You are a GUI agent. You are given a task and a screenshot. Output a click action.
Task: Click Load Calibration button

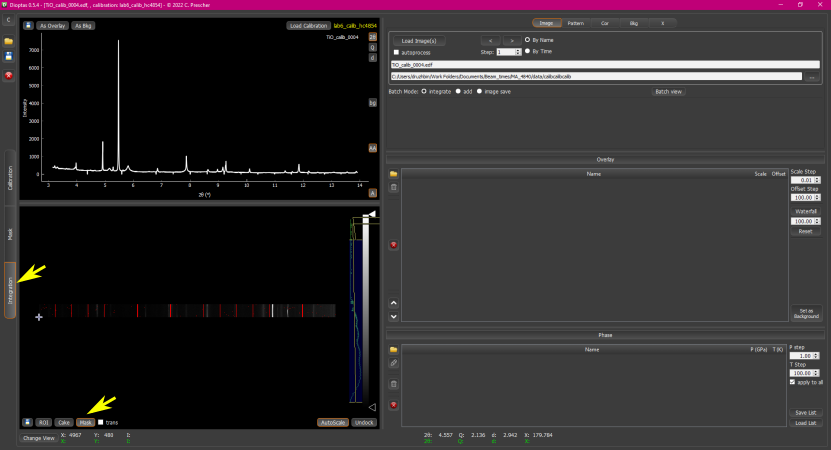click(308, 25)
